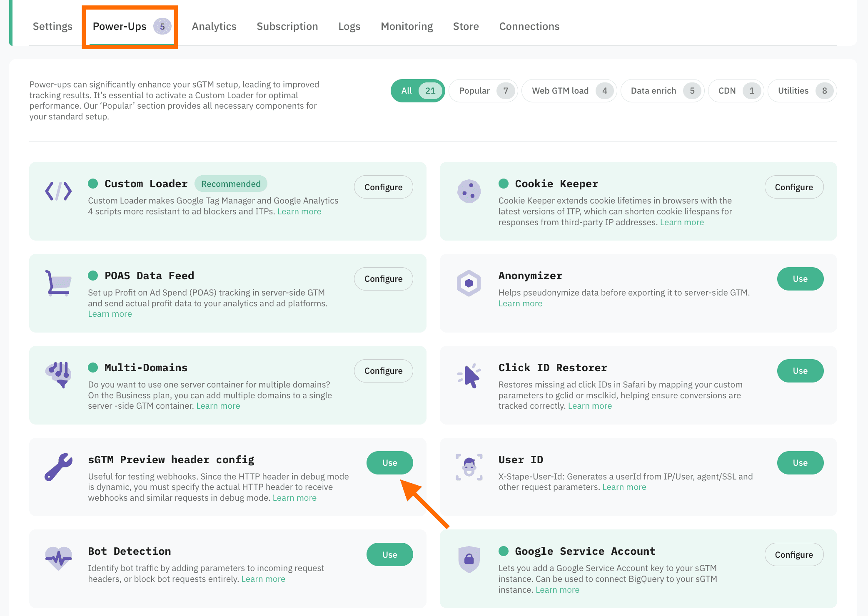The width and height of the screenshot is (868, 616).
Task: Click the Cookie Keeper cookie icon
Action: (x=469, y=191)
